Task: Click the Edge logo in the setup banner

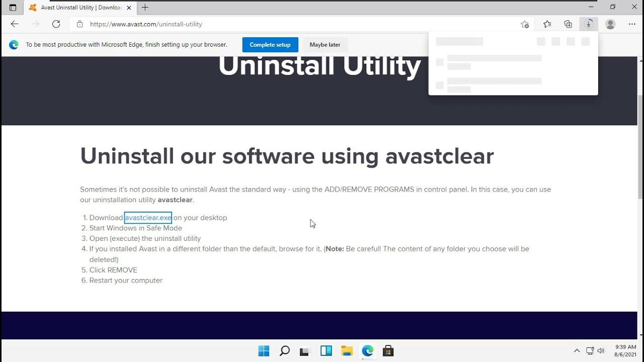Action: [x=14, y=45]
